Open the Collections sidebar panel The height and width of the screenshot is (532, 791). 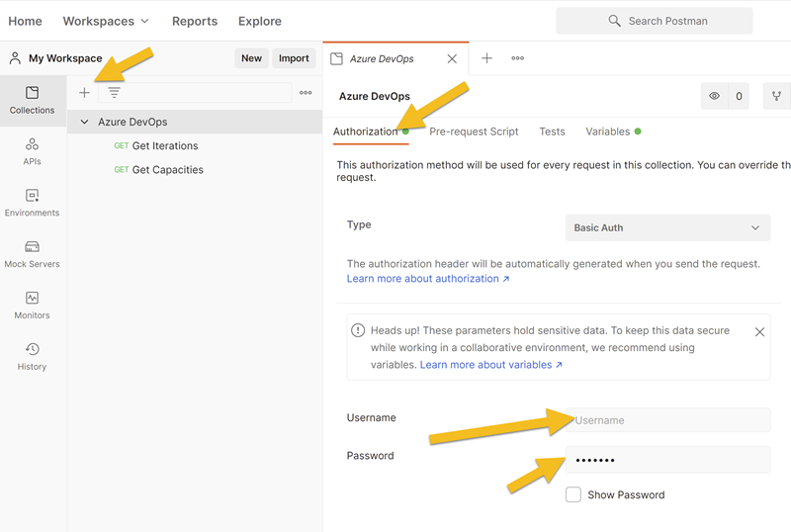(x=32, y=100)
